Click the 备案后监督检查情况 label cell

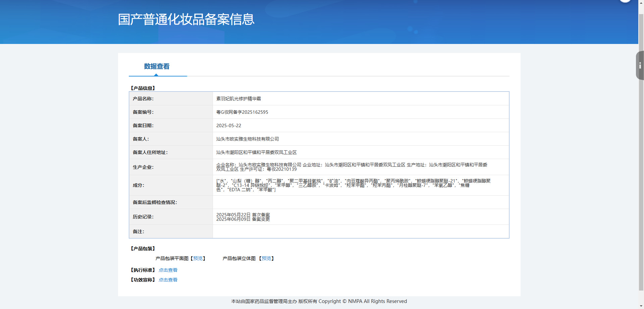(171, 202)
